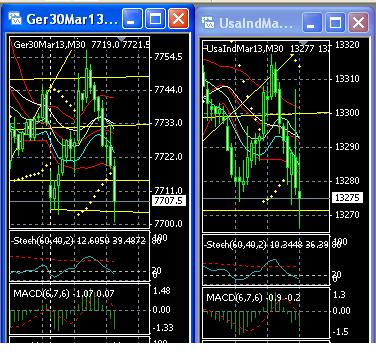Click the 1.48 MACD scale value
The width and height of the screenshot is (376, 361).
pyautogui.click(x=161, y=291)
